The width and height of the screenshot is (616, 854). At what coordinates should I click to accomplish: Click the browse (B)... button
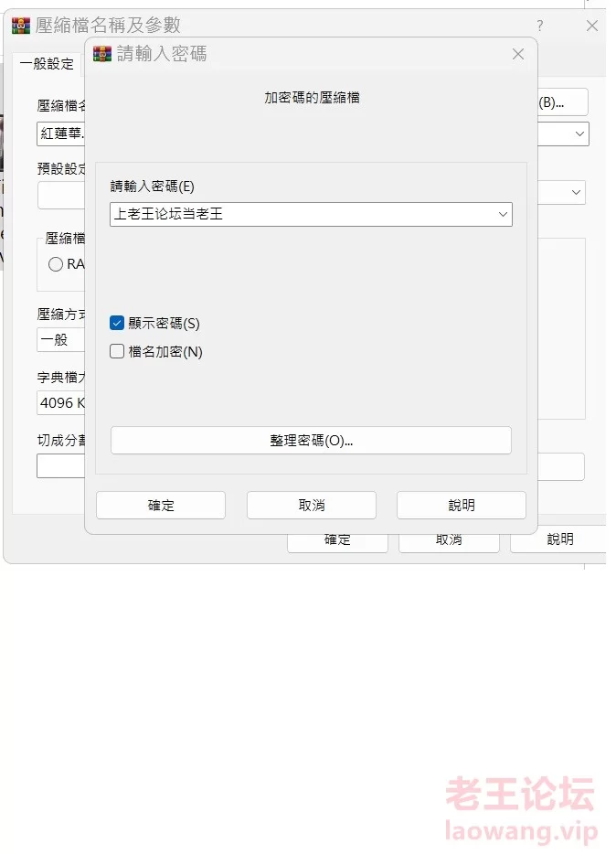click(x=563, y=102)
